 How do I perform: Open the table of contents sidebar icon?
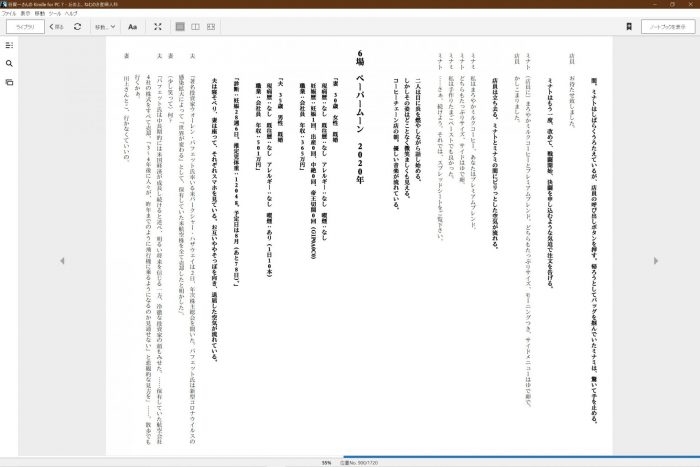[x=9, y=45]
